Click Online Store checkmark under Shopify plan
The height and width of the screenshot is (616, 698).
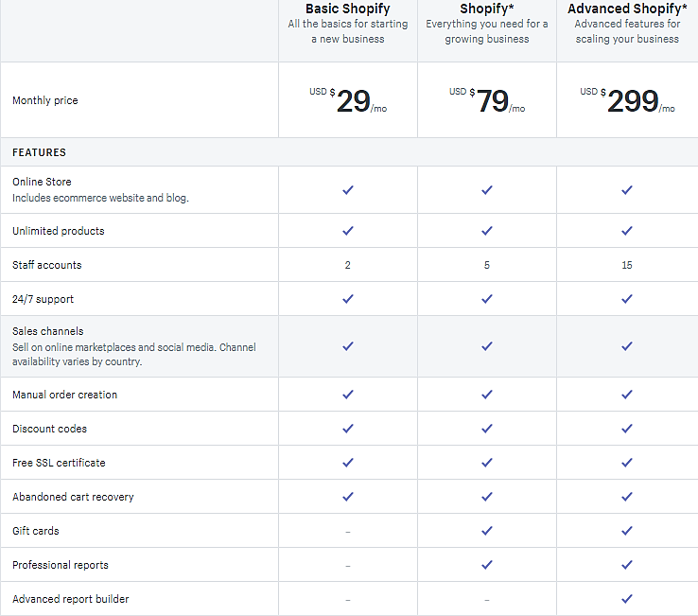[x=487, y=190]
